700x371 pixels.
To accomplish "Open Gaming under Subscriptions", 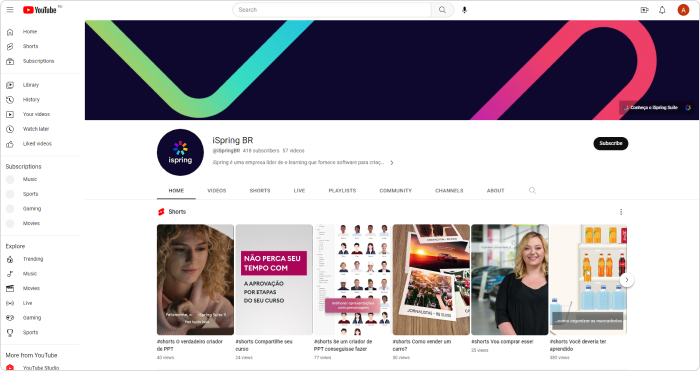I will point(32,209).
